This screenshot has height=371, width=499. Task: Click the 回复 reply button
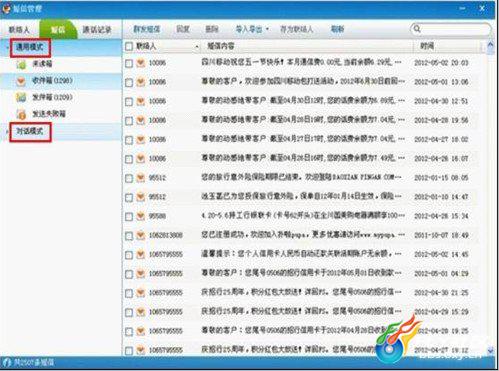coord(183,29)
